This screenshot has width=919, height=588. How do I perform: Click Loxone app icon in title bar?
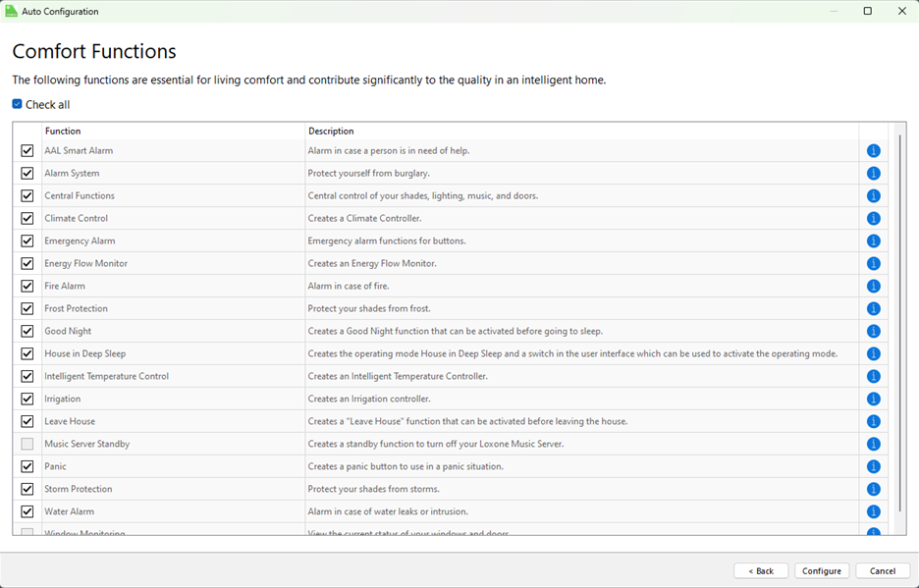(x=12, y=11)
